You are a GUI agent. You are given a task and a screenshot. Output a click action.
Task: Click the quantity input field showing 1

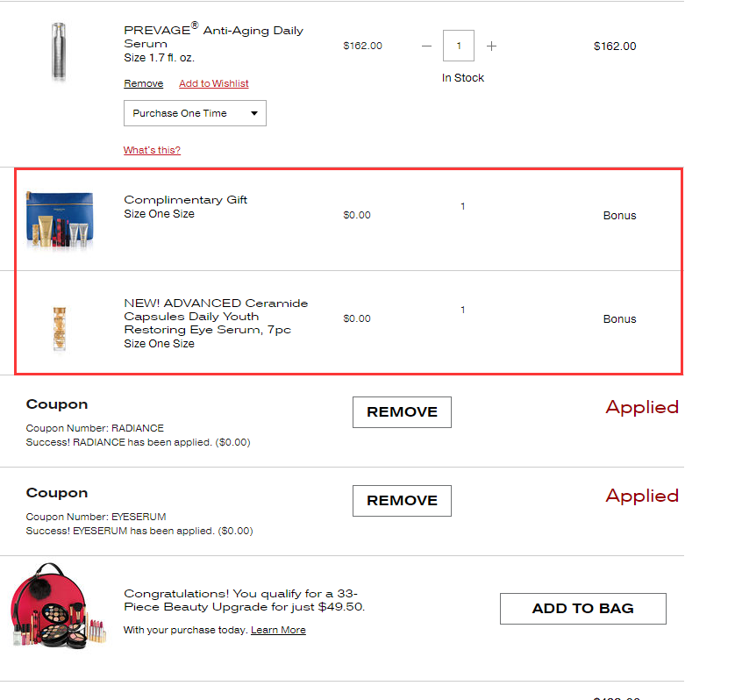459,46
